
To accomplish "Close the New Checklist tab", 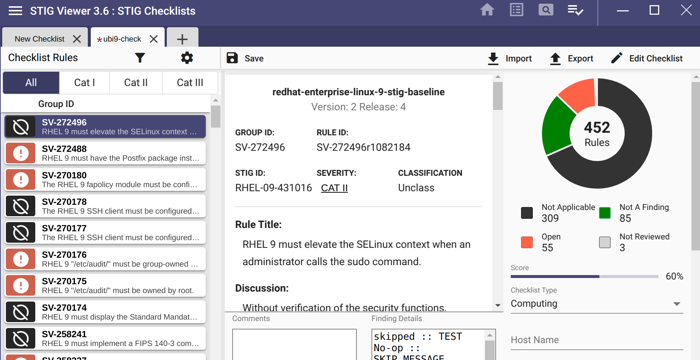I will coord(77,39).
